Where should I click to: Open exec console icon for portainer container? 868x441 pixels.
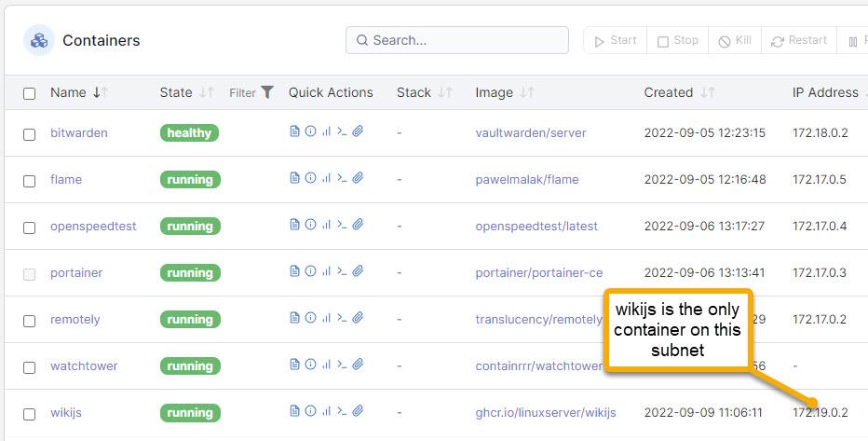pyautogui.click(x=342, y=271)
